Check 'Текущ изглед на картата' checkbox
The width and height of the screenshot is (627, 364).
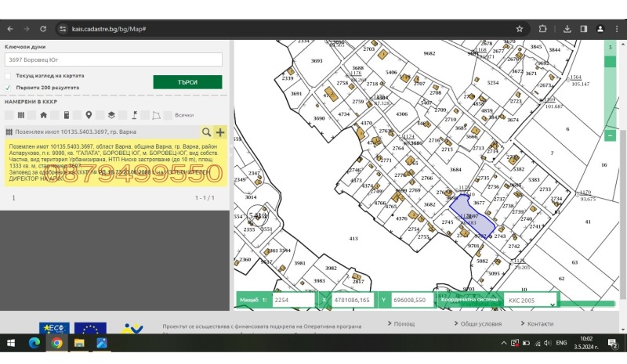tap(9, 76)
